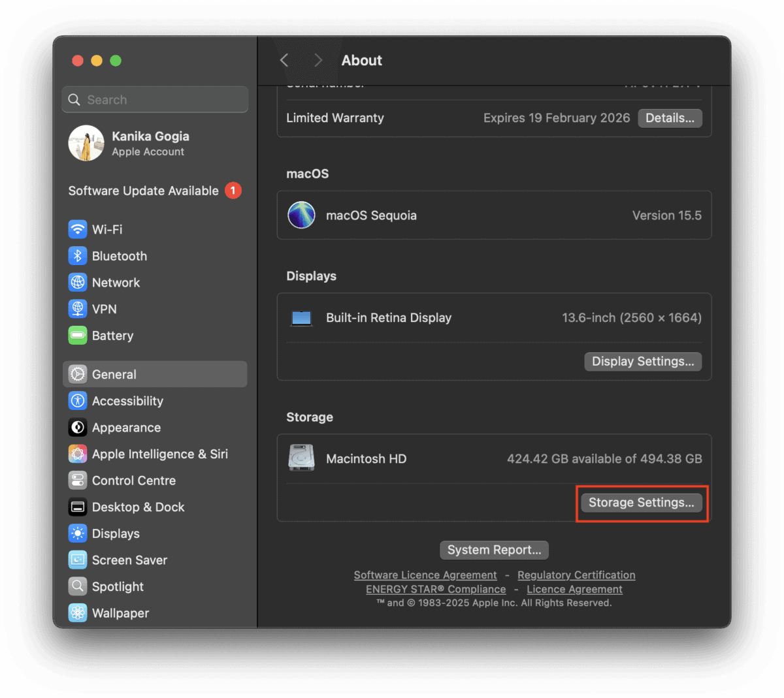Viewport: 784px width, 698px height.
Task: Click the green full-screen window button
Action: click(116, 61)
